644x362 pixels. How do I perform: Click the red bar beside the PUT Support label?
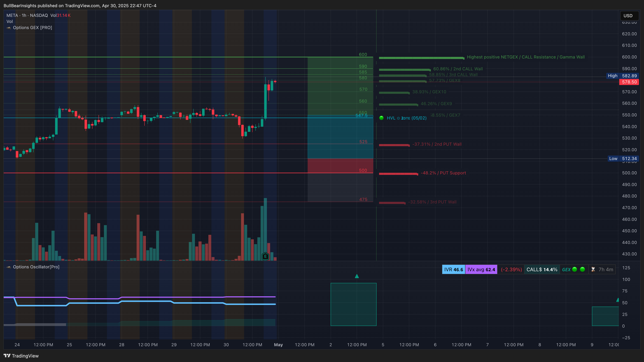click(x=398, y=174)
